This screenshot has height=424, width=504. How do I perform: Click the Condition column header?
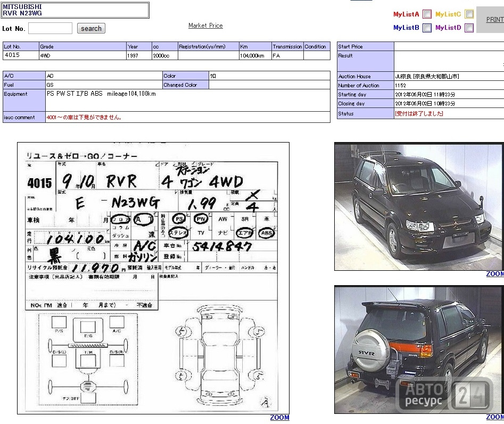click(x=317, y=47)
